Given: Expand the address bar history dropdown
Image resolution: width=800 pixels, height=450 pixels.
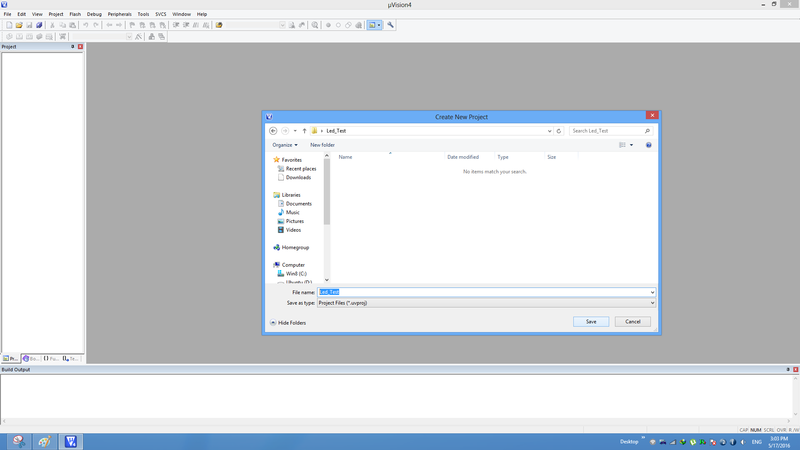Looking at the screenshot, I should [549, 131].
